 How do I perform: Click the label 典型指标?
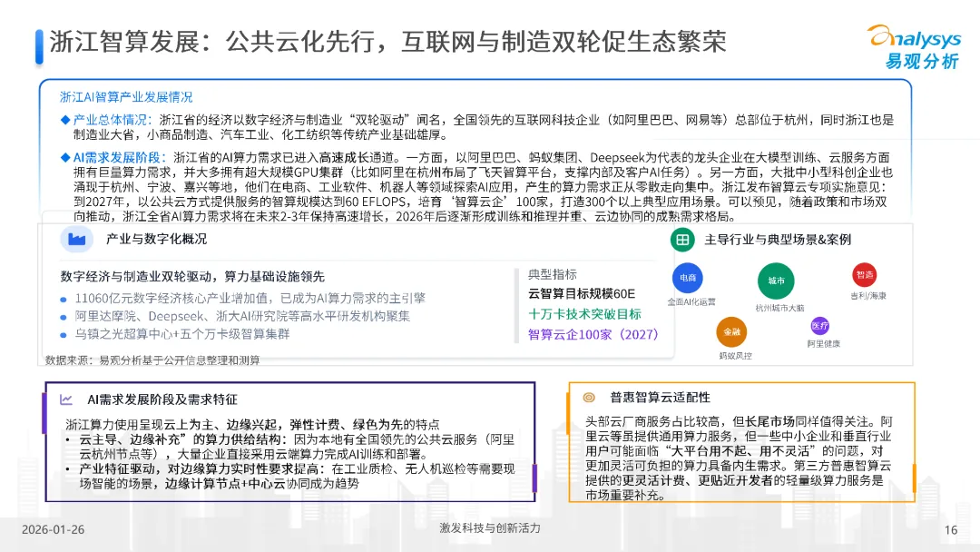[x=553, y=274]
